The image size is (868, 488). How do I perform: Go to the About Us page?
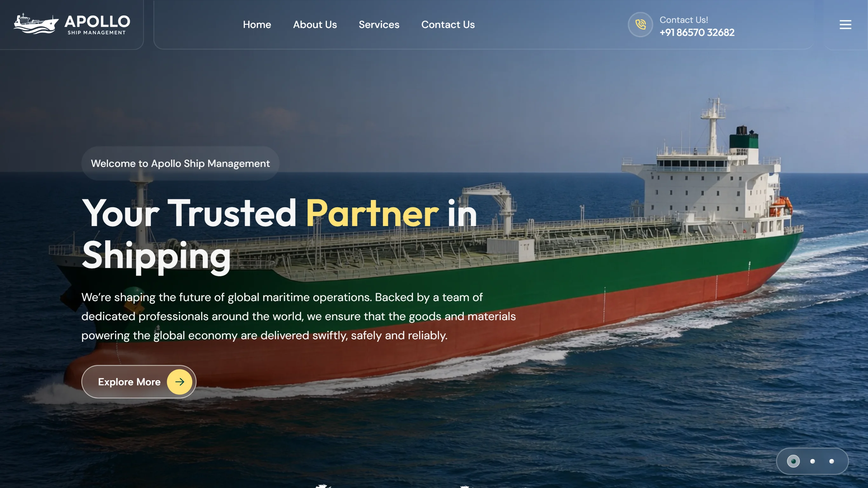315,24
